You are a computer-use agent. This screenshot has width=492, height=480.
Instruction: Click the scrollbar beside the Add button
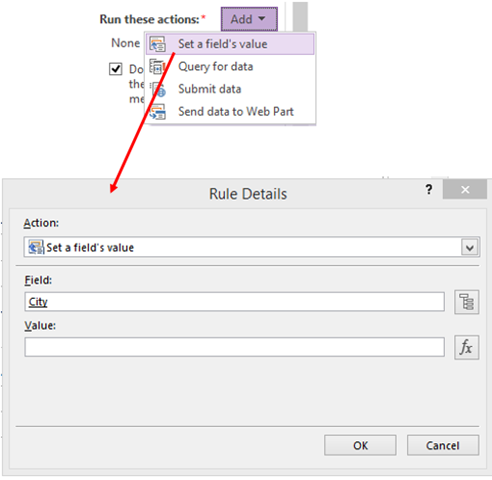tap(300, 17)
